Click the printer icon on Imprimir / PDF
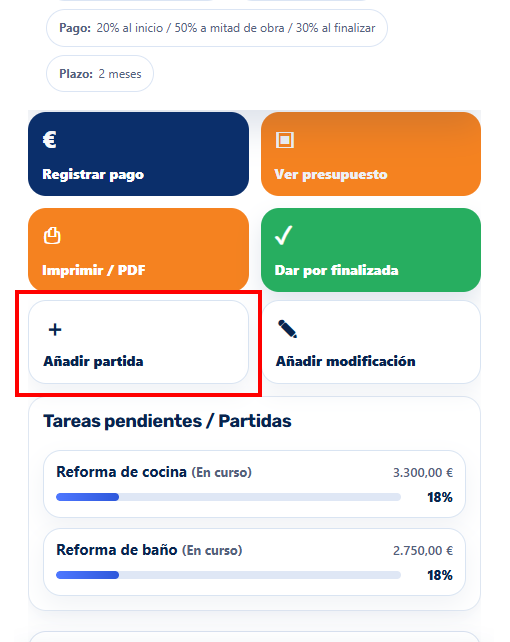The image size is (510, 642). [52, 236]
